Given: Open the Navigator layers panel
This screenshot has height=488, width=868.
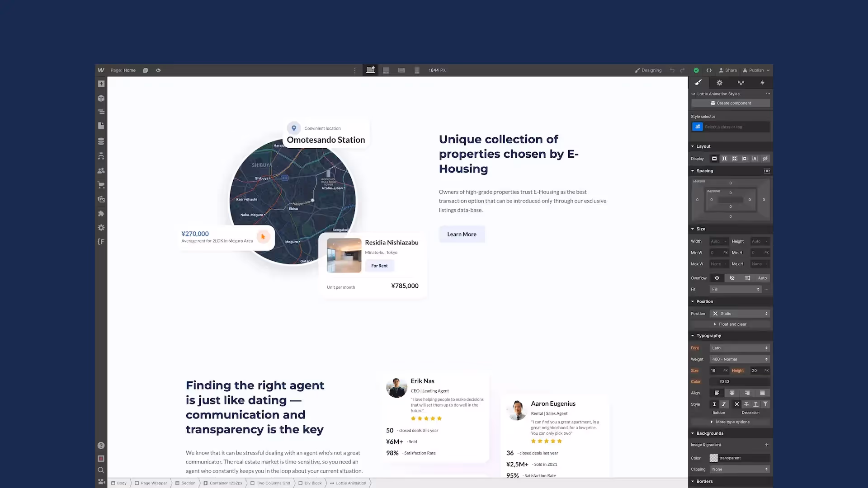Looking at the screenshot, I should [x=101, y=112].
